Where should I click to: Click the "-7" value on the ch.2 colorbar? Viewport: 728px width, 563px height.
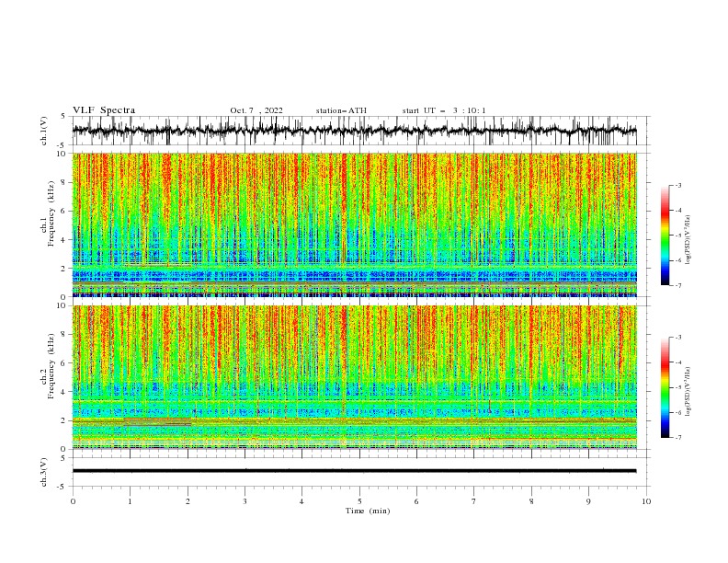678,437
